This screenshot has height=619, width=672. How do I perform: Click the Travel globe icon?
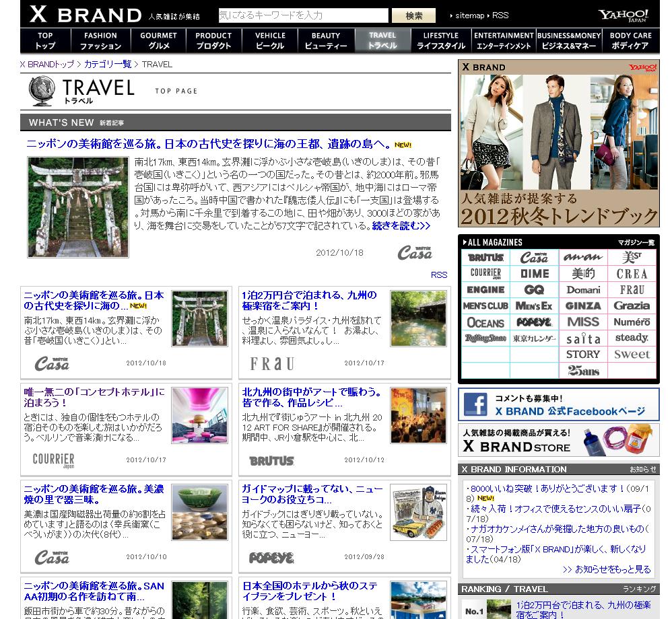tap(42, 91)
